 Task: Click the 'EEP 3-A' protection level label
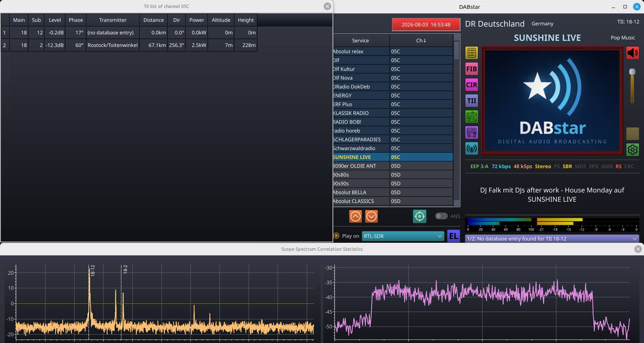[479, 166]
